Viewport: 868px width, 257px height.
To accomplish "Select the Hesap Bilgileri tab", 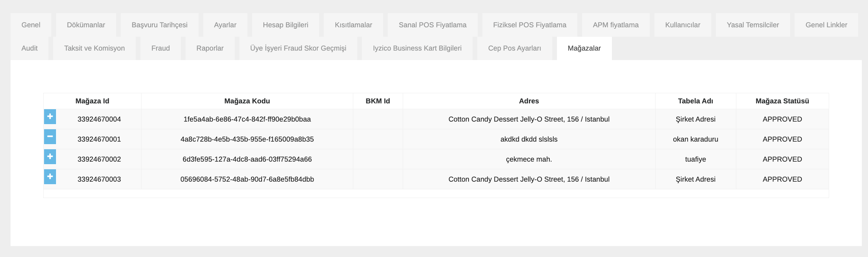I will pos(285,25).
